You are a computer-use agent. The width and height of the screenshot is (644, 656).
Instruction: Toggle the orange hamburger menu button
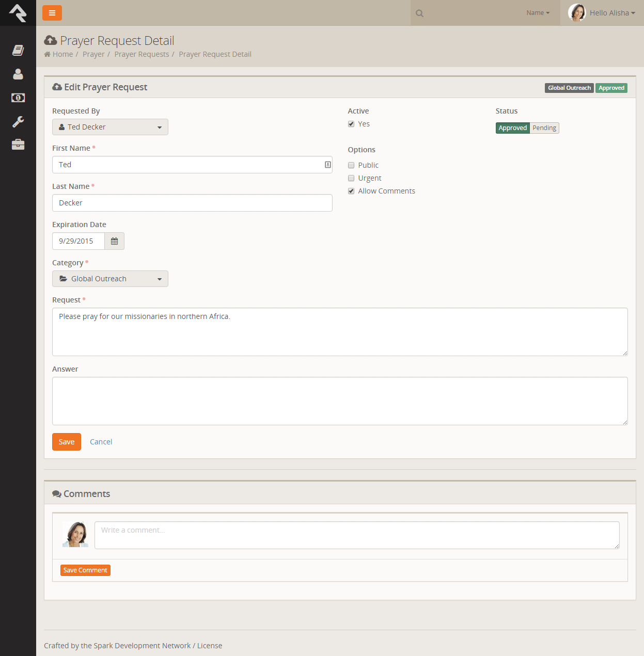point(52,13)
